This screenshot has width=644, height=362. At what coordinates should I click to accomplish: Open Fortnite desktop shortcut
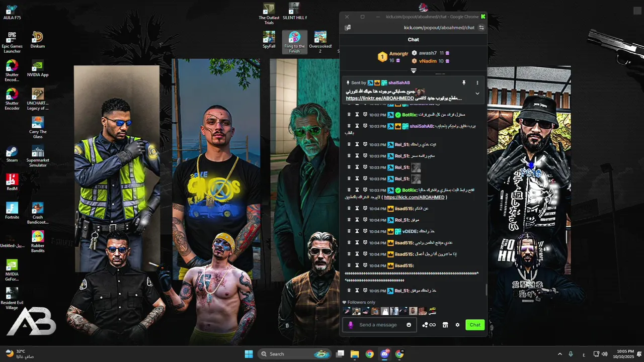[12, 212]
